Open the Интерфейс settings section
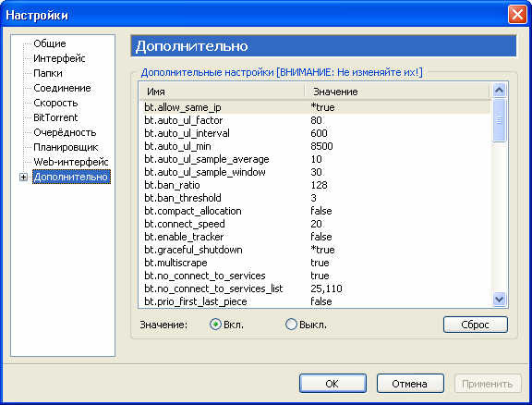532x405 pixels. (59, 58)
